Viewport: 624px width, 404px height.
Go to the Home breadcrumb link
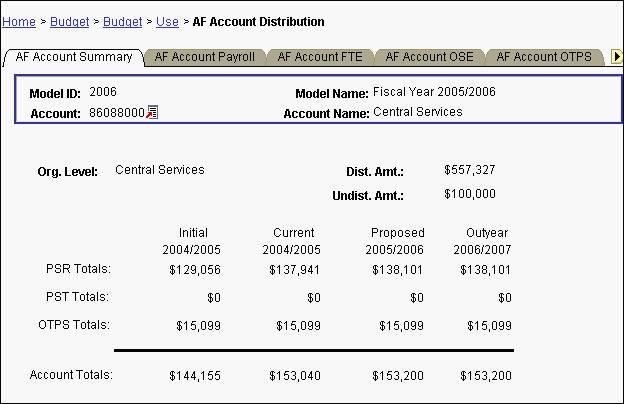click(20, 21)
